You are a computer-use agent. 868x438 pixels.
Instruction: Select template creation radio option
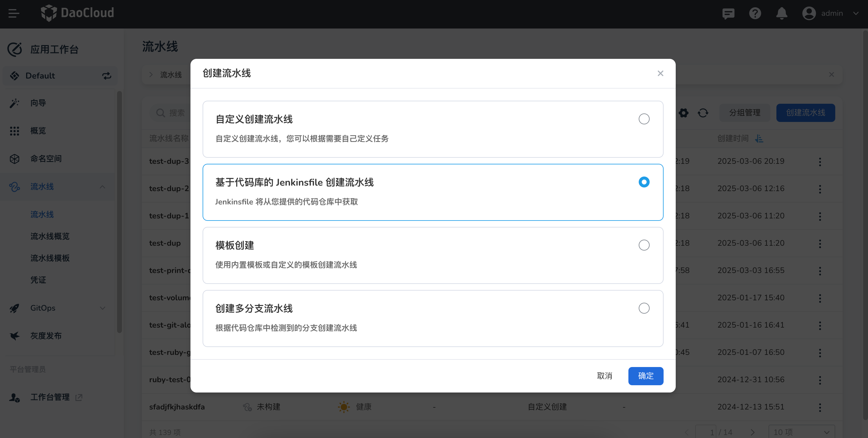point(644,245)
